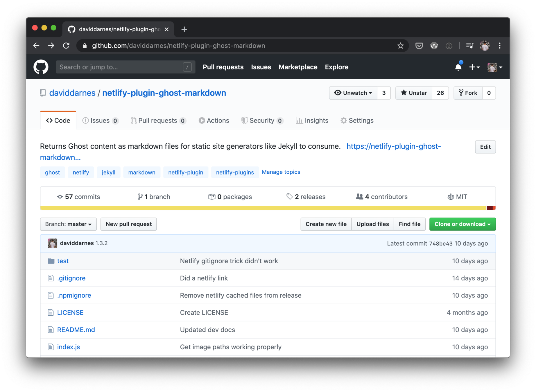The image size is (536, 392).
Task: Open the media queue toolbar icon
Action: coord(469,46)
